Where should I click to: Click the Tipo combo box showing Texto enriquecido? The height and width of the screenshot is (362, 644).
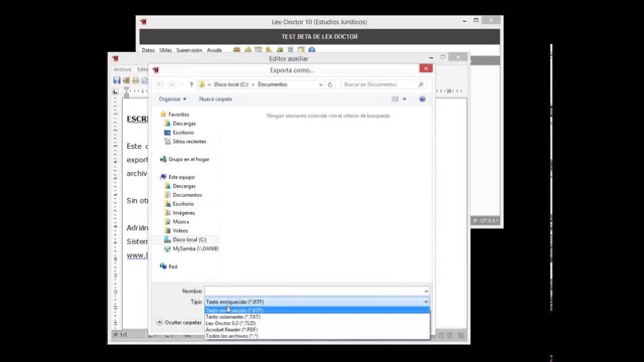317,302
